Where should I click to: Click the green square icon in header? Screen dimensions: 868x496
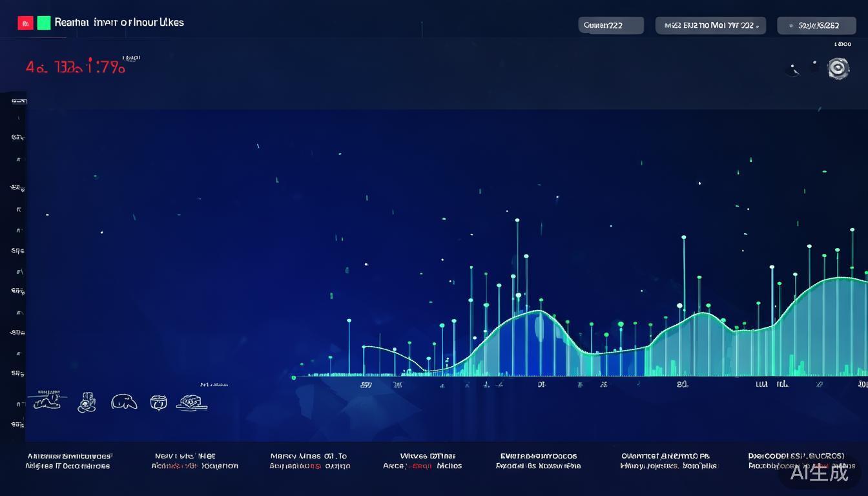(x=44, y=23)
